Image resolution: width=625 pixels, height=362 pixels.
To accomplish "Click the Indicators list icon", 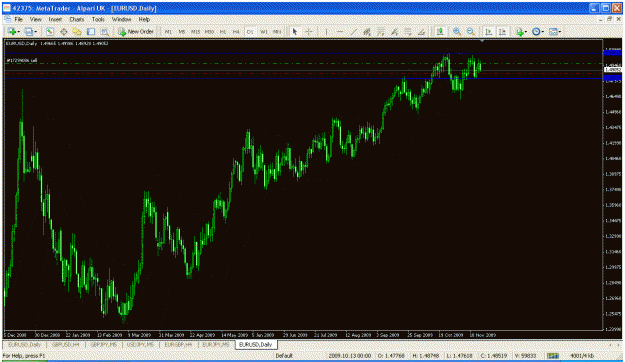I will (519, 31).
